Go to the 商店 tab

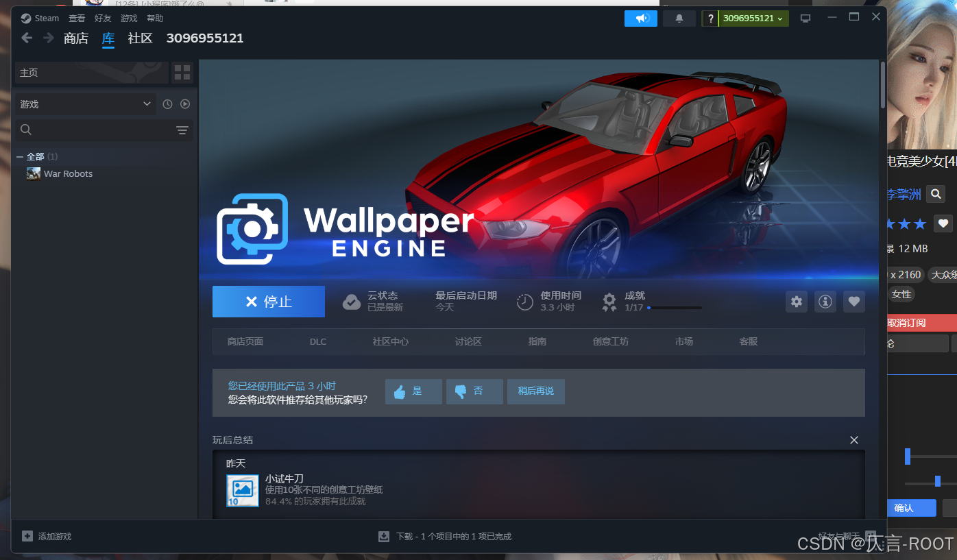point(76,38)
